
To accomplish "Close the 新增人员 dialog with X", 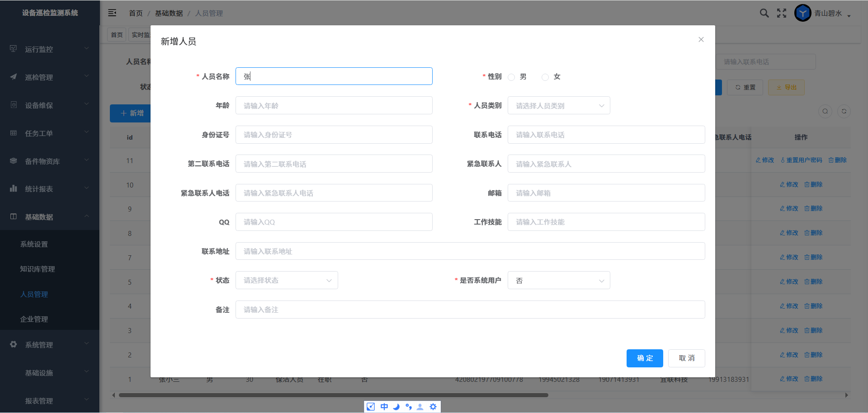I will point(701,40).
